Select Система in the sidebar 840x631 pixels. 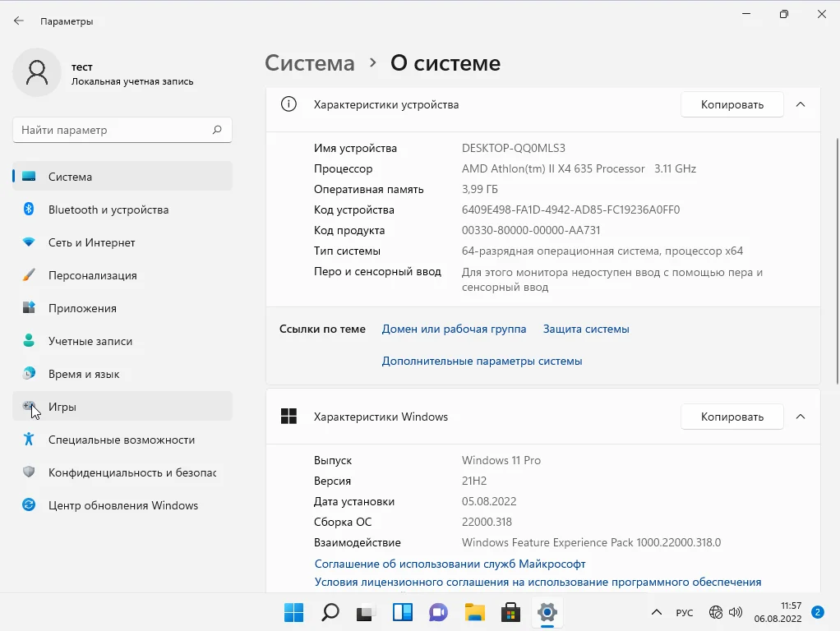click(123, 177)
